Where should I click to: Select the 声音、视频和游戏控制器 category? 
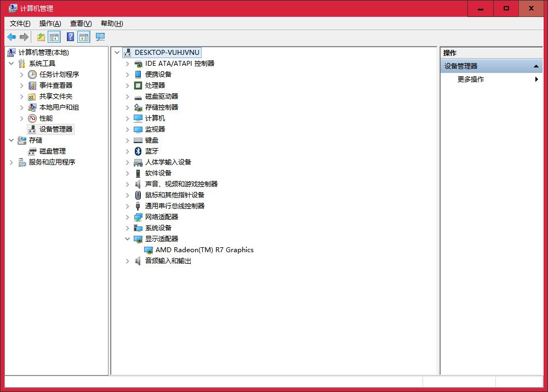tap(181, 184)
